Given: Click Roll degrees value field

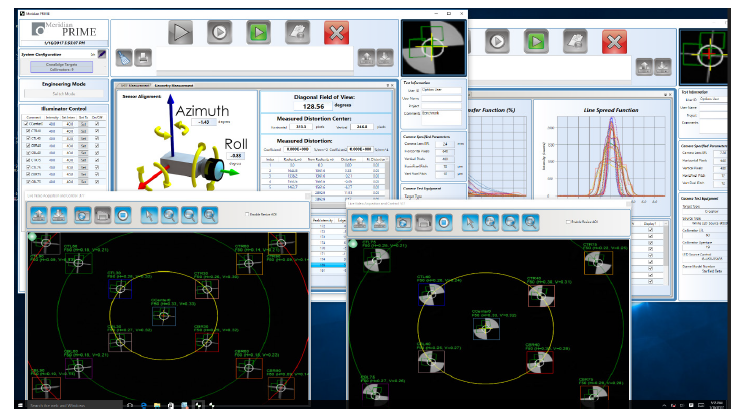Looking at the screenshot, I should tap(236, 155).
